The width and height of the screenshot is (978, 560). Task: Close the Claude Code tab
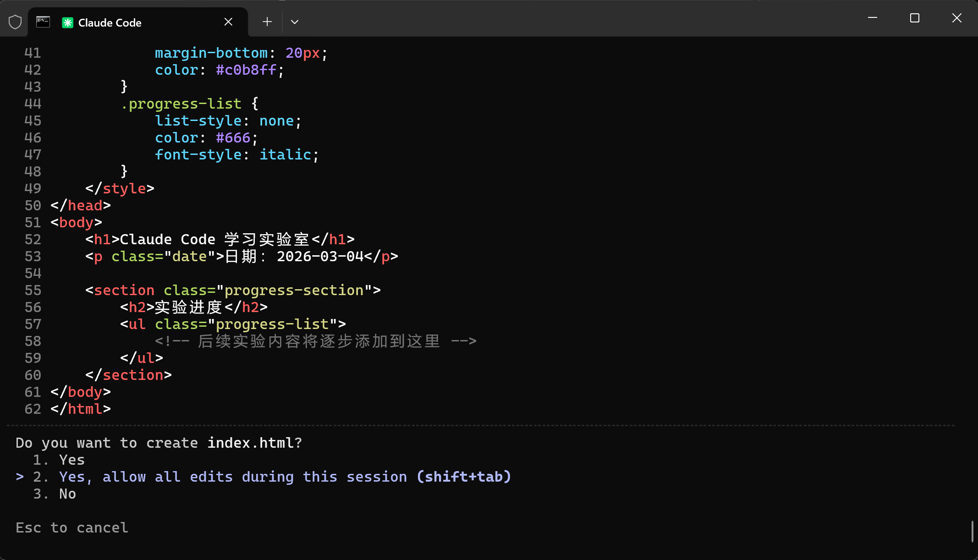[228, 22]
